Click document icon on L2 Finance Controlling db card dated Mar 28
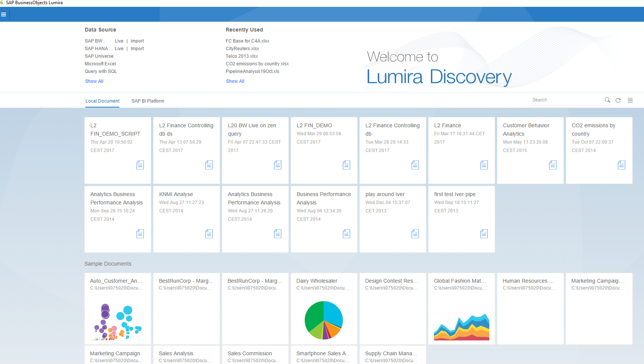 click(x=415, y=165)
